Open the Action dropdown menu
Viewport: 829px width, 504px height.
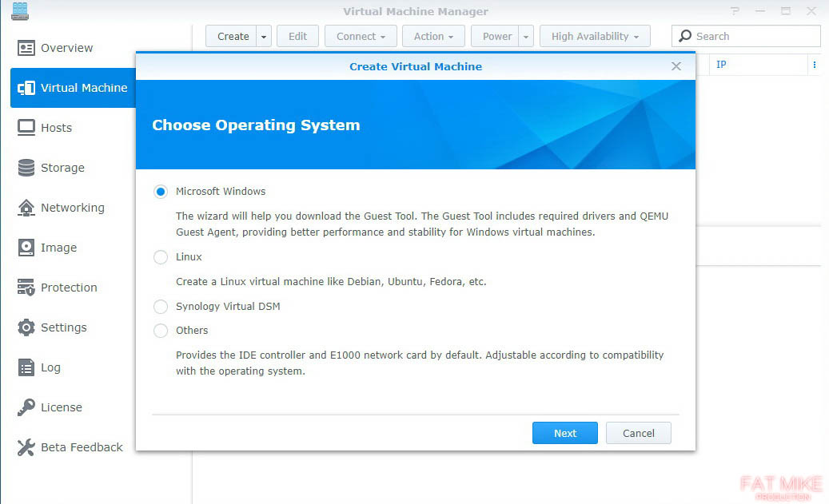click(433, 37)
